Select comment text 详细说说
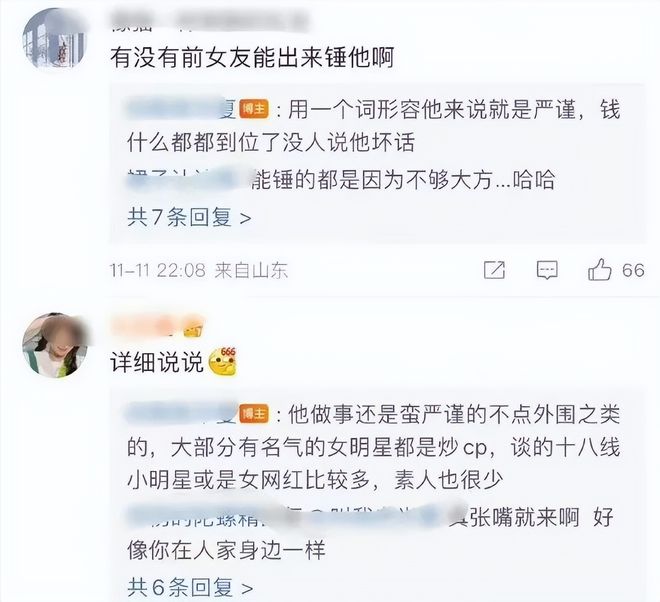The width and height of the screenshot is (660, 602). (157, 362)
